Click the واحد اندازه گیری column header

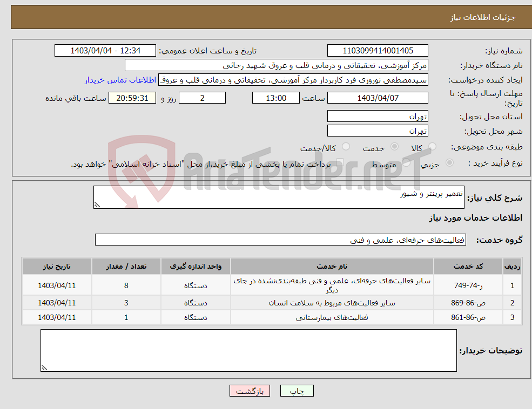point(196,267)
